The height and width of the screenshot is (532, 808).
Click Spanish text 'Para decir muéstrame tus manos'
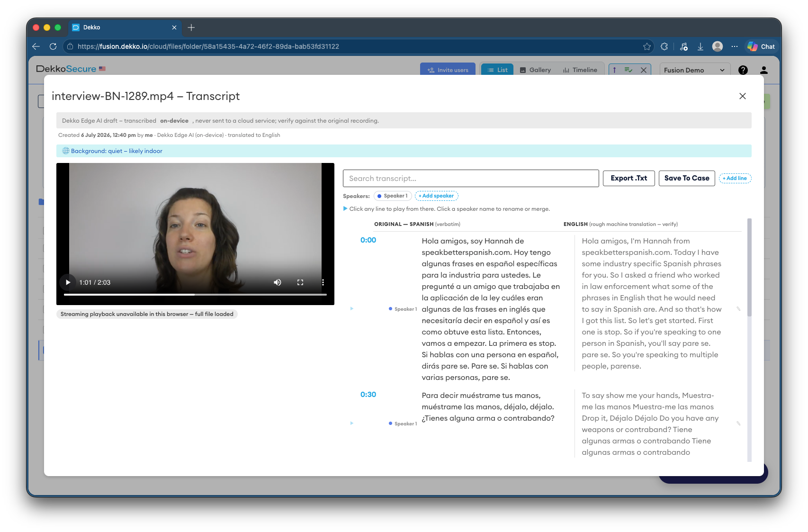[x=488, y=407]
